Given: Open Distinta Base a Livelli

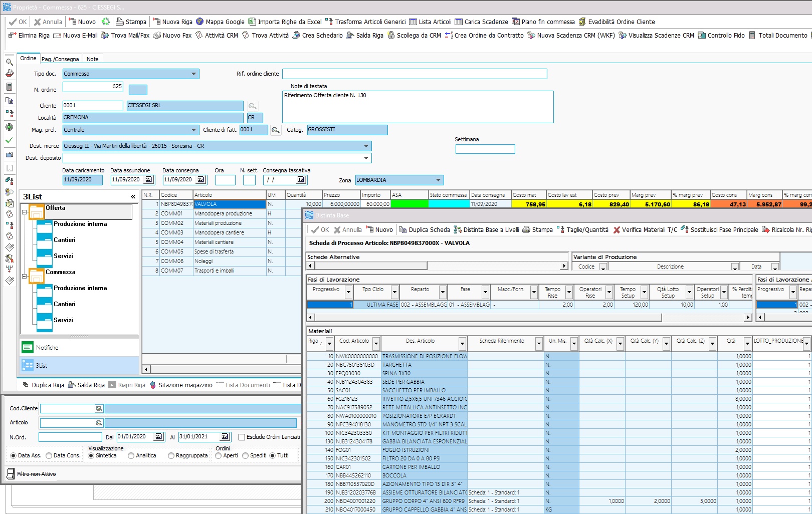Looking at the screenshot, I should click(x=486, y=229).
